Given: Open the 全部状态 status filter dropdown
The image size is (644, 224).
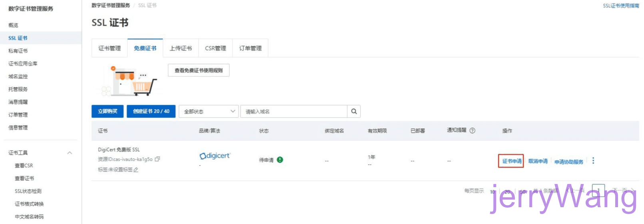Looking at the screenshot, I should [x=209, y=112].
